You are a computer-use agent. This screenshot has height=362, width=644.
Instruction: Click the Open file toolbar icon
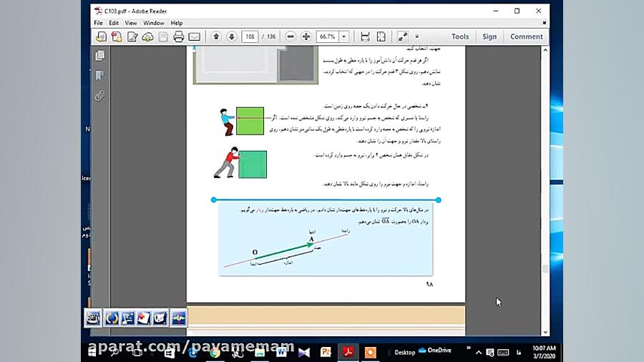101,36
